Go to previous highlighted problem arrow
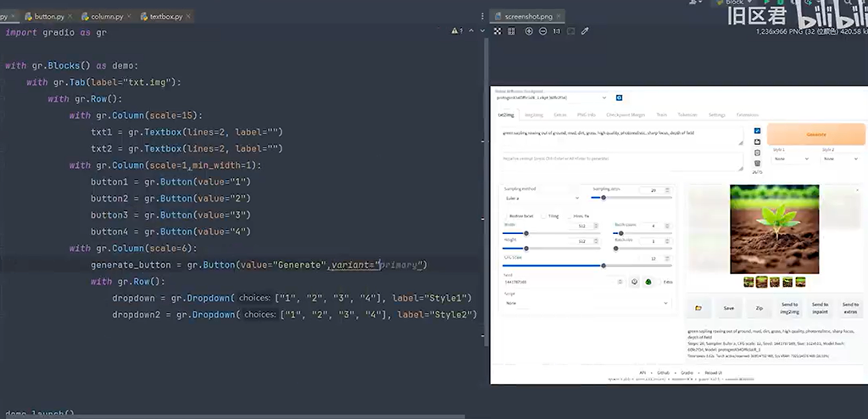Screen dimensions: 868x419 coord(471,31)
